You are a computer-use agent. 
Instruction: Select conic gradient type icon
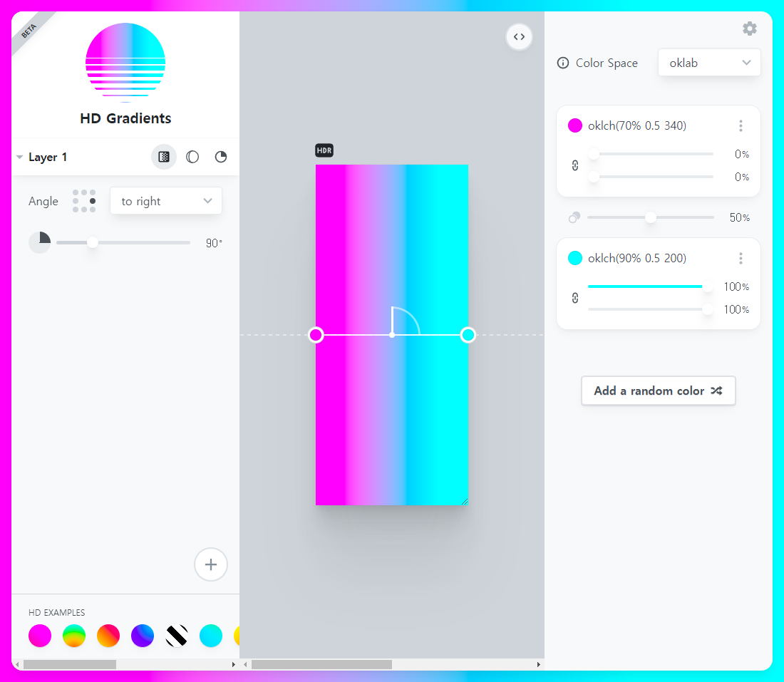click(220, 157)
